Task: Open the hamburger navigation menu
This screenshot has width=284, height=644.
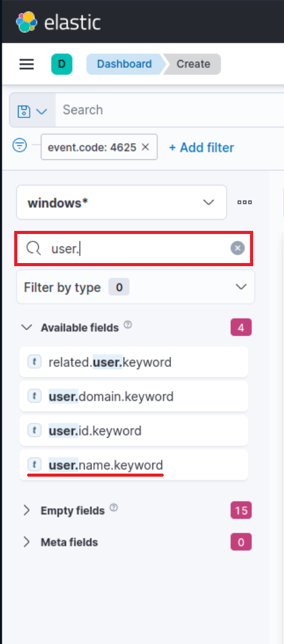Action: pos(27,64)
